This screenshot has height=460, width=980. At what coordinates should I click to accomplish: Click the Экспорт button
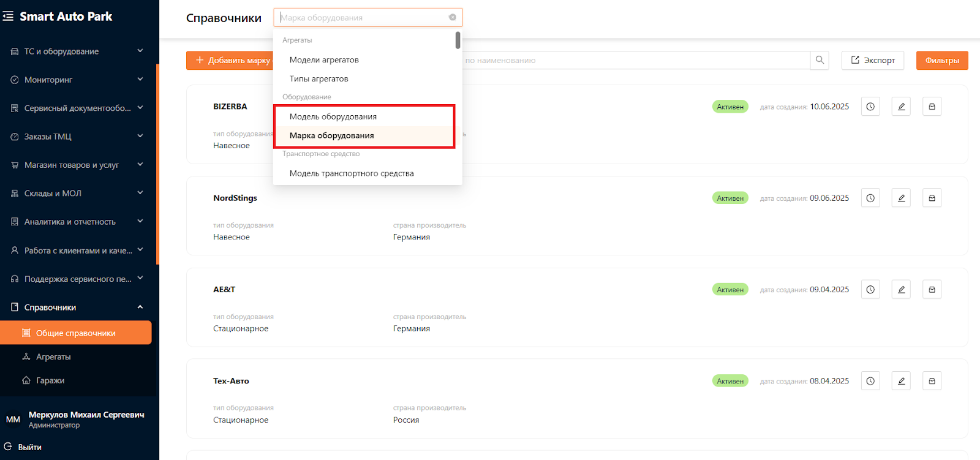872,60
